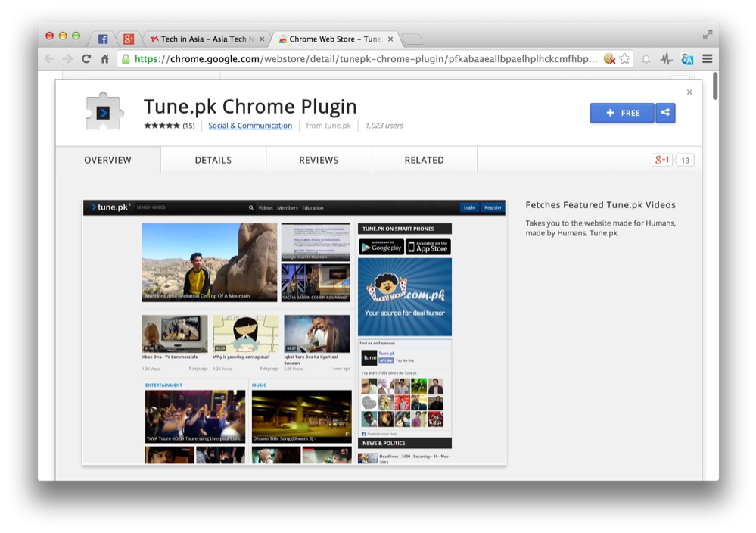Click the page vertical scrollbar
This screenshot has width=756, height=533.
point(715,86)
